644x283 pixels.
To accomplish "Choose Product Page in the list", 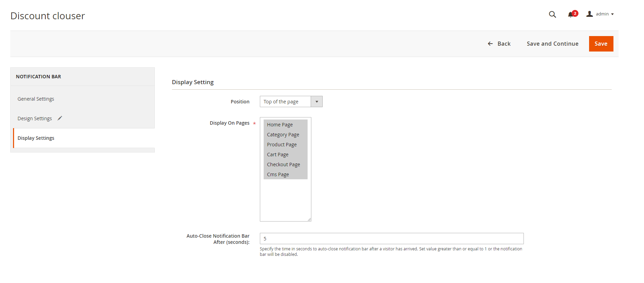I will pos(281,145).
